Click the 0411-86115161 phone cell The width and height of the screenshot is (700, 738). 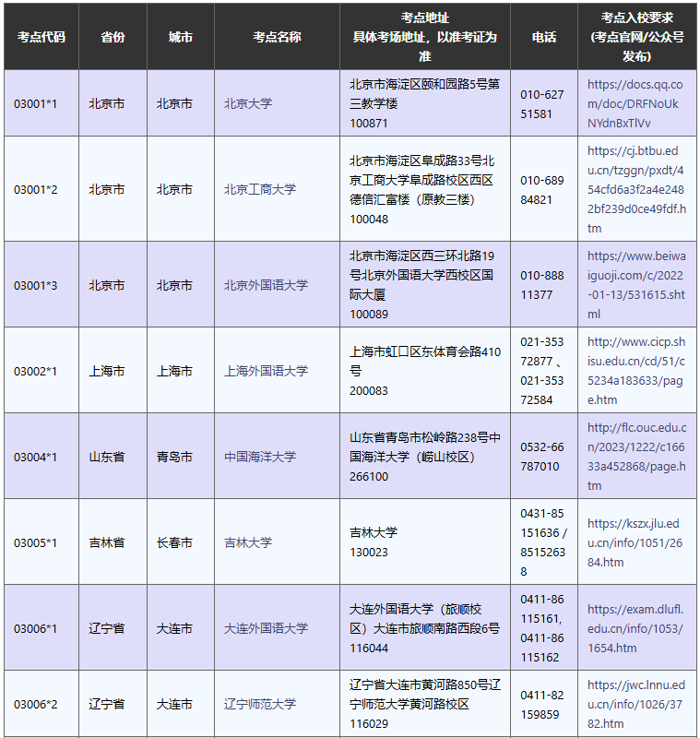coord(544,627)
